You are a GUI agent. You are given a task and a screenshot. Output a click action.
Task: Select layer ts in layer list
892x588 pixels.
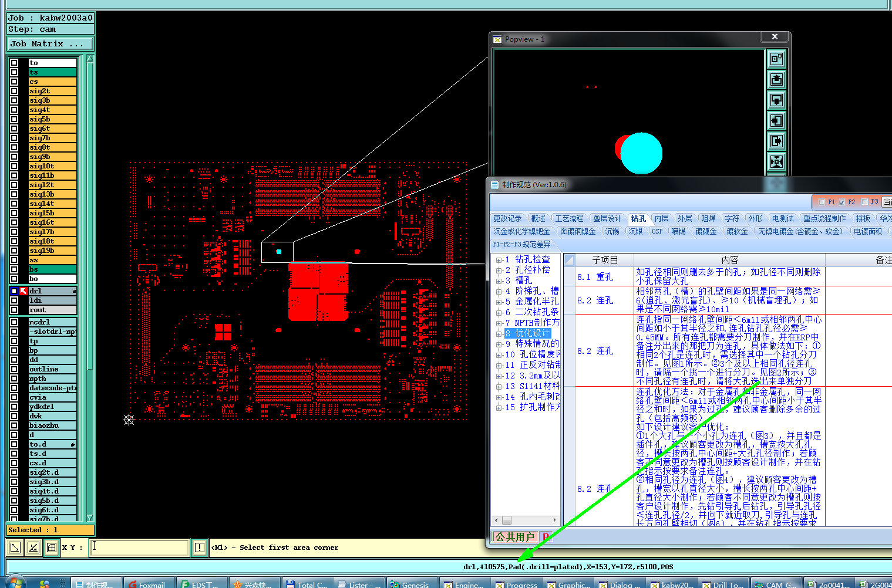point(52,72)
